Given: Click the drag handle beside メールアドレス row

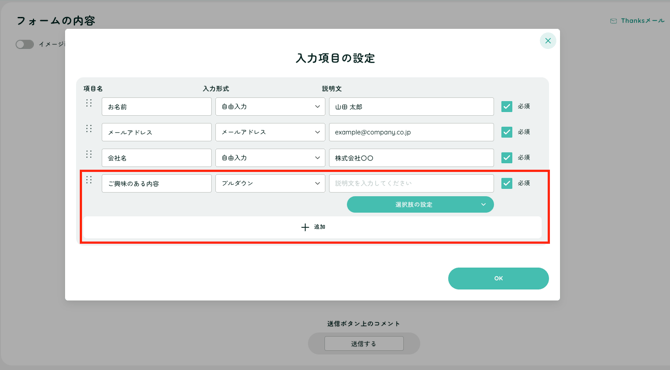Looking at the screenshot, I should coord(88,129).
